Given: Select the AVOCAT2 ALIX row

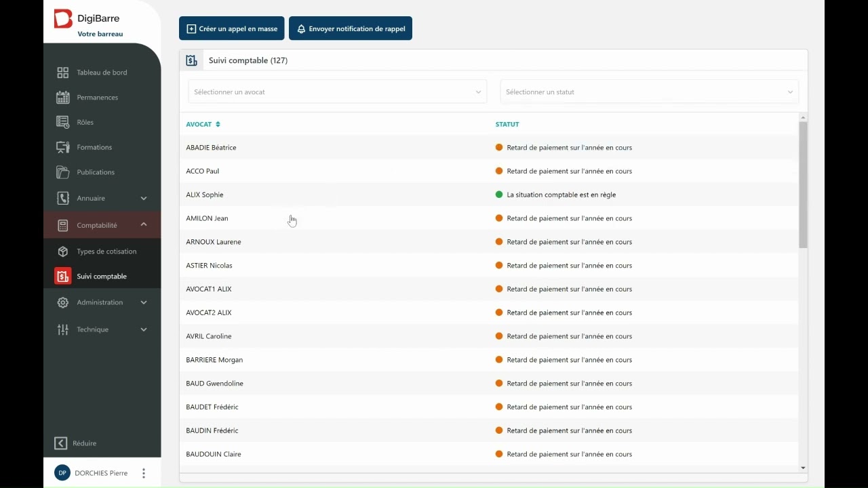Looking at the screenshot, I should 489,313.
